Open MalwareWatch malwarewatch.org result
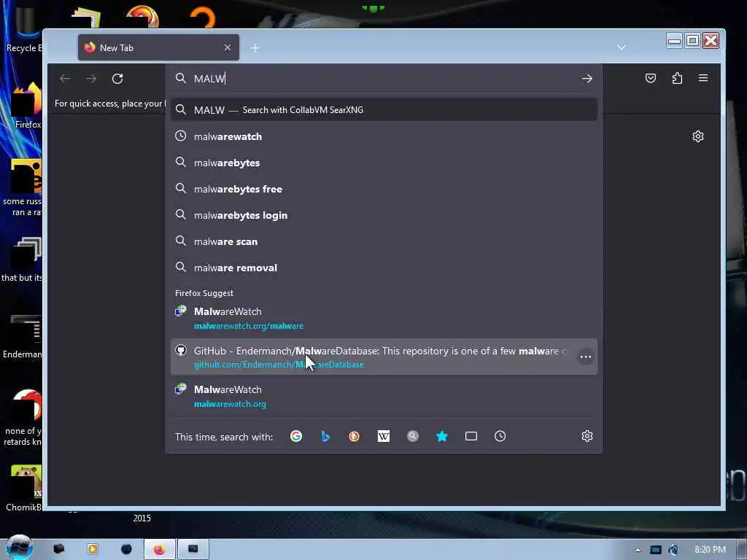This screenshot has width=747, height=560. 384,396
